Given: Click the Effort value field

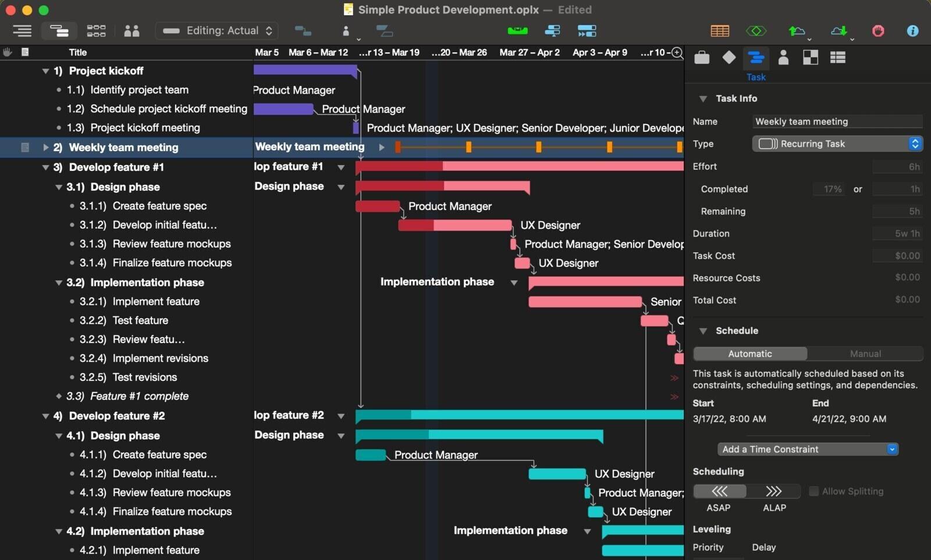Looking at the screenshot, I should coord(897,167).
